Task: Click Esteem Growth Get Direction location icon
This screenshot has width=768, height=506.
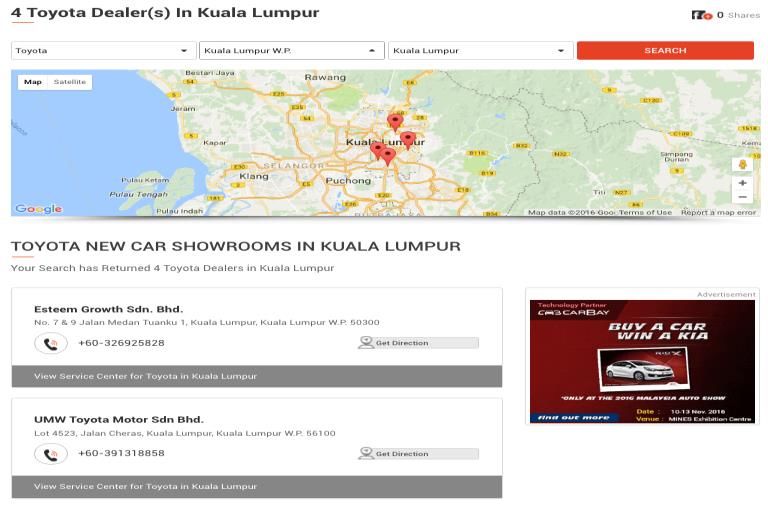Action: pyautogui.click(x=366, y=342)
